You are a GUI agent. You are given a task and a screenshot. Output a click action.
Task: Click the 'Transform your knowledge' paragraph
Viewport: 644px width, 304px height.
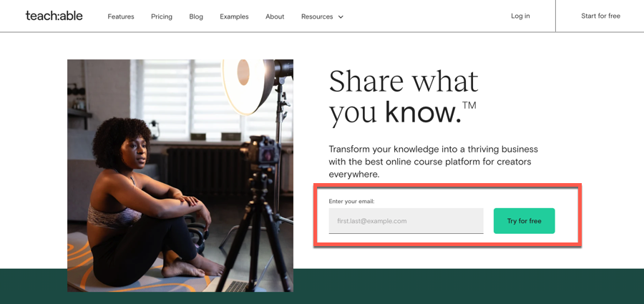click(434, 162)
